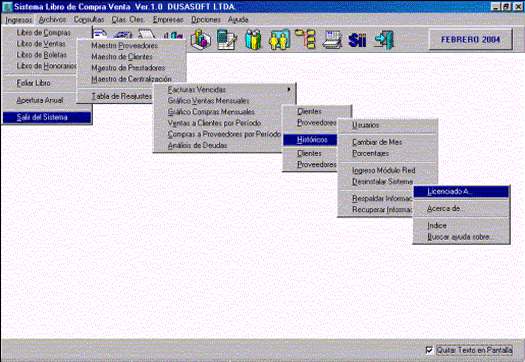Choose Históricos in the submenu

click(x=310, y=140)
